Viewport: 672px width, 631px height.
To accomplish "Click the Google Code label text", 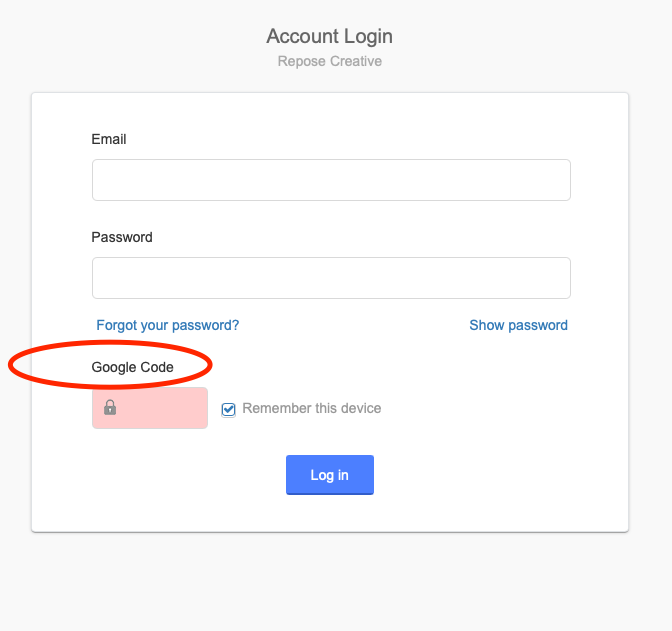I will tap(132, 367).
